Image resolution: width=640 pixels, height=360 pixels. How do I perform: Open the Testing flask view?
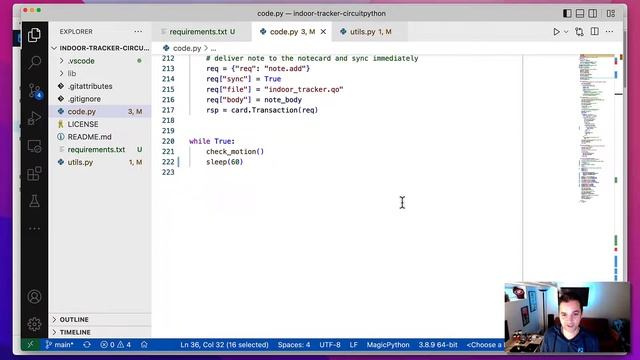(x=34, y=201)
